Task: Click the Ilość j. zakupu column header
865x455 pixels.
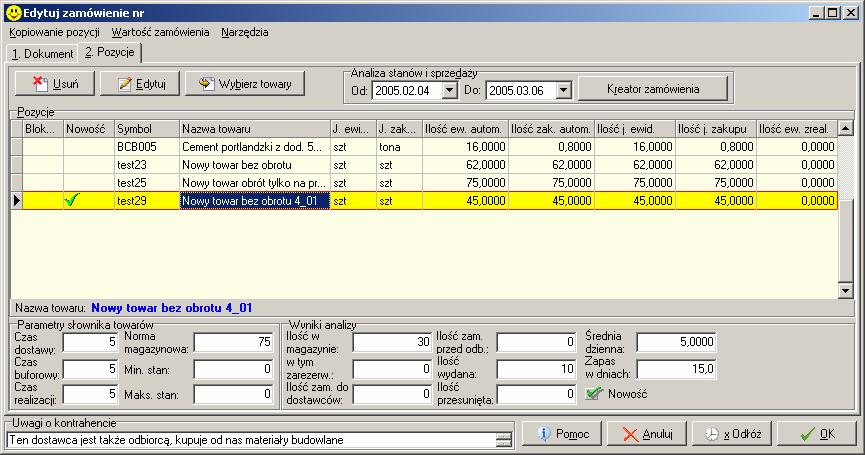Action: click(716, 129)
